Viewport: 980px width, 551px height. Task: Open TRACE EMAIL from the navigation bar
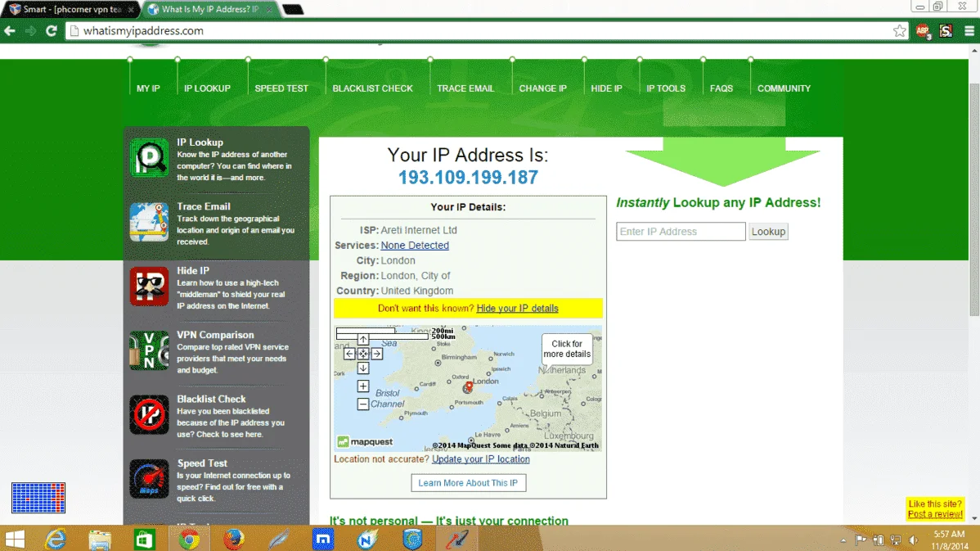(465, 88)
